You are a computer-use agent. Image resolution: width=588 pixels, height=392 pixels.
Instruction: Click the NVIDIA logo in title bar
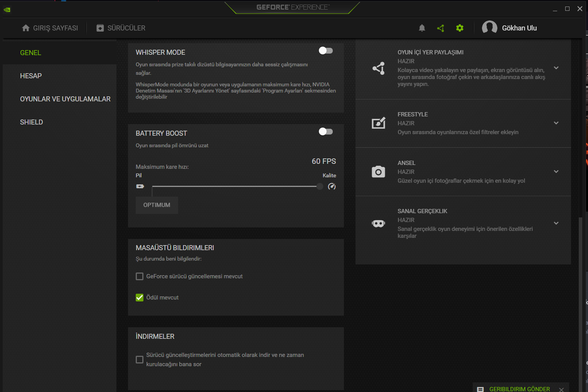click(7, 10)
